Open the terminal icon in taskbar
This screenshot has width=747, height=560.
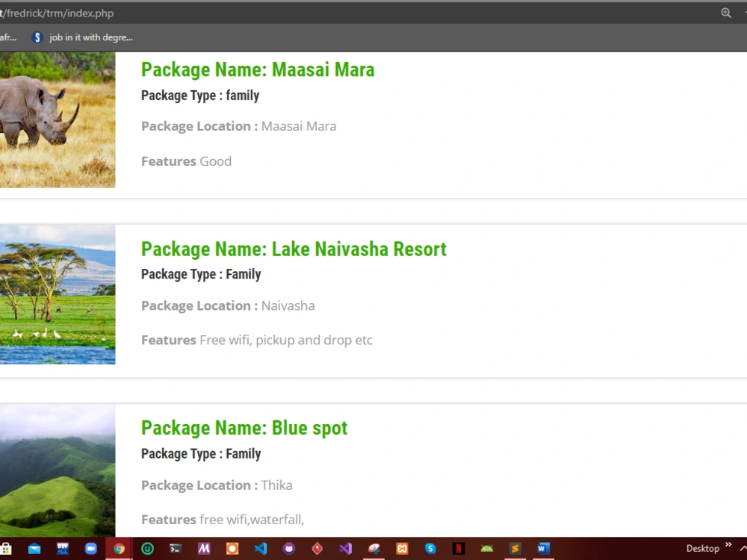click(176, 549)
